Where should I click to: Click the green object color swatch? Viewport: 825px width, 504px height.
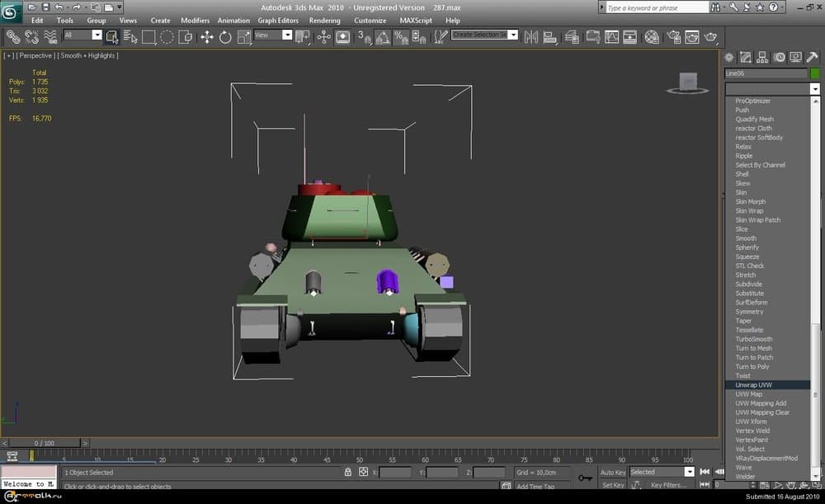tap(815, 73)
